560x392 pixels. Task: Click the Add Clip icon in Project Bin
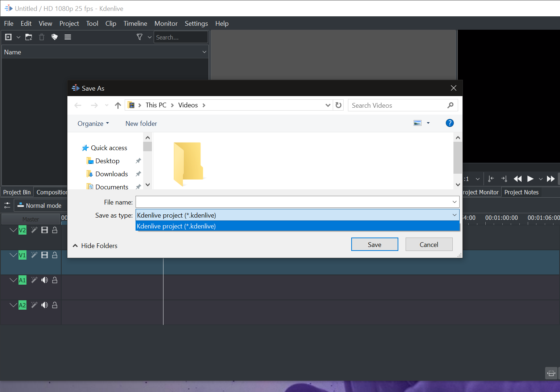8,37
